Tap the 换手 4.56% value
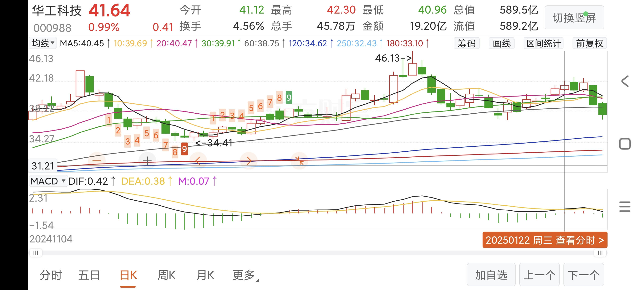 click(248, 26)
